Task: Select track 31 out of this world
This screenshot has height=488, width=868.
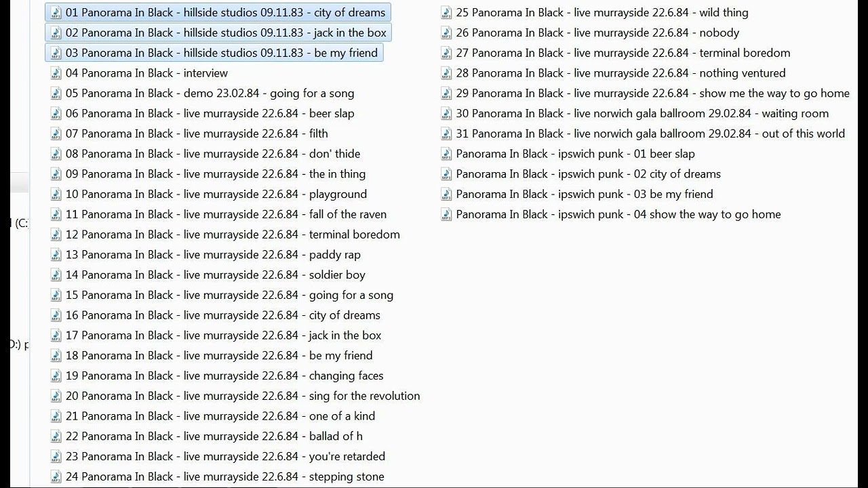Action: point(650,134)
